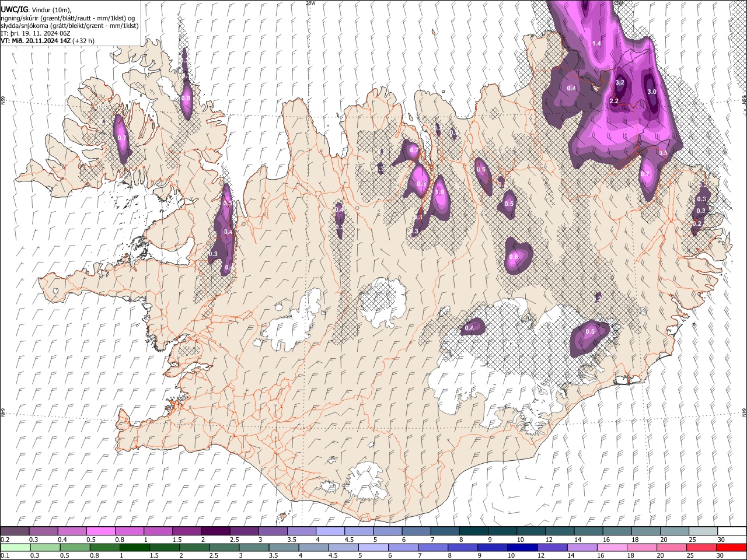The width and height of the screenshot is (747, 560).
Task: Pick the white swatch above 30 in the top legend
Action: tap(732, 531)
